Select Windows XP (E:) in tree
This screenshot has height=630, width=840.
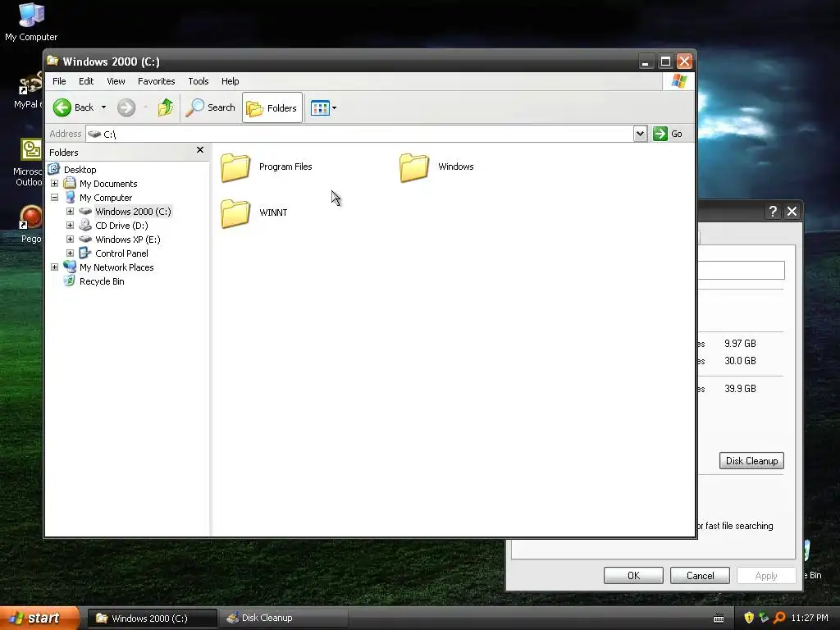point(127,240)
